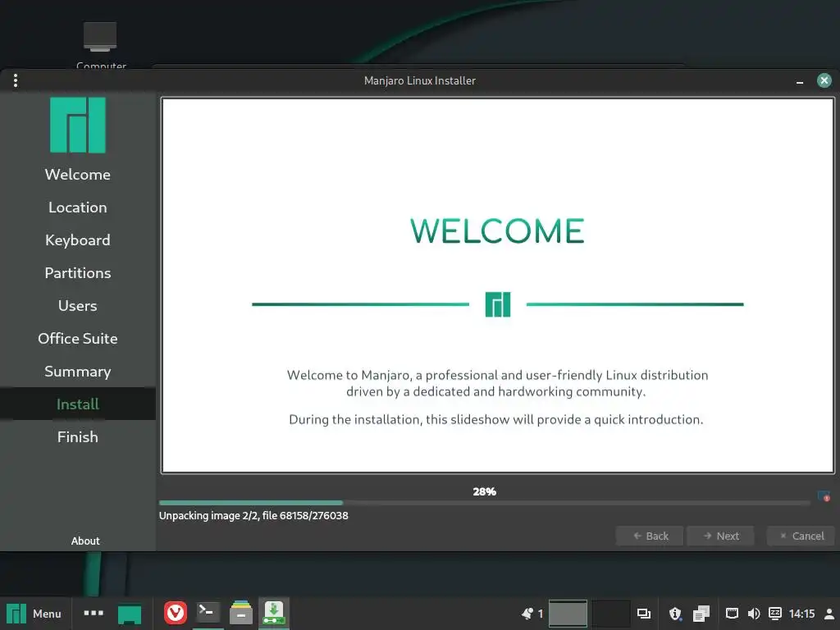Select the installer app in the taskbar
Screen dimensions: 840x630
(274, 613)
